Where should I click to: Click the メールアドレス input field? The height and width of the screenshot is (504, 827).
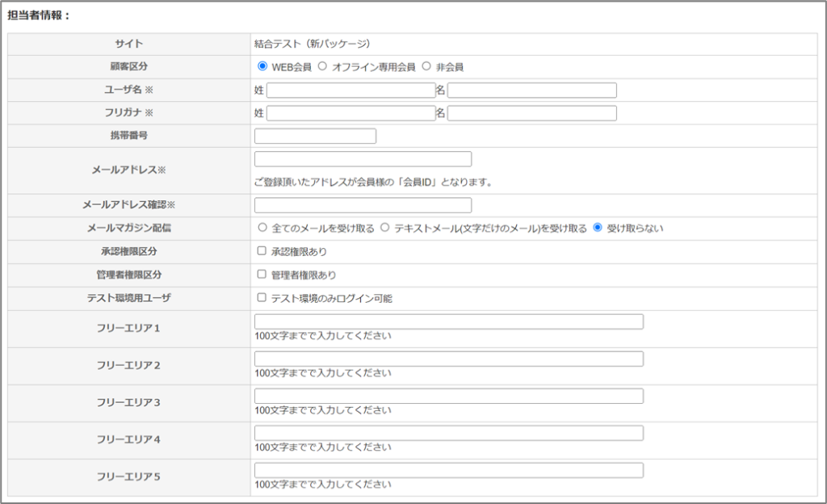[363, 159]
